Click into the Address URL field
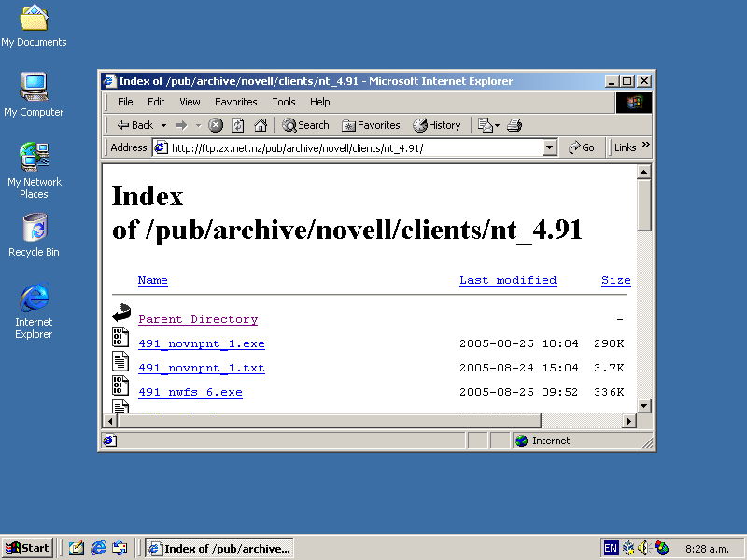Screen dimensions: 747x560 coord(355,148)
